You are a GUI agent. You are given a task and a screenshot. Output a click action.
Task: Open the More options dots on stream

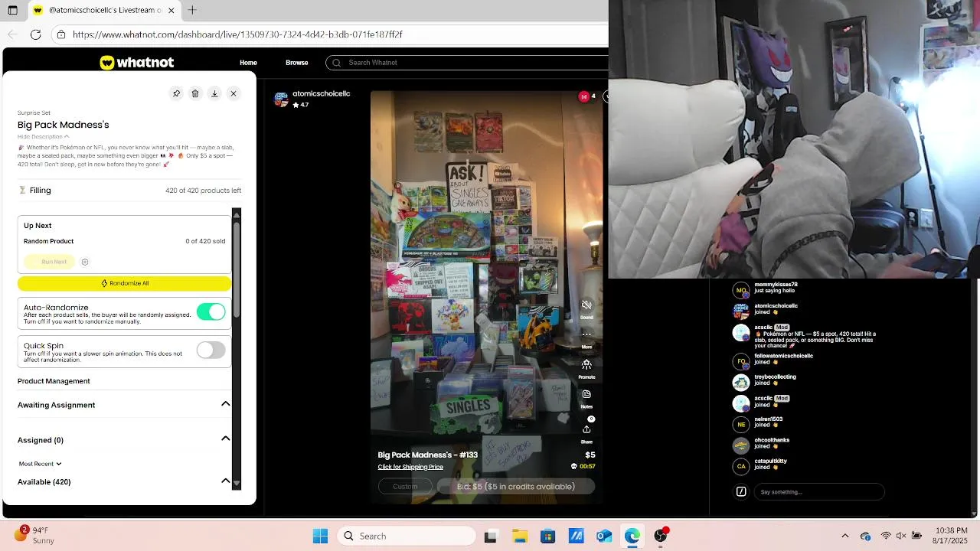[586, 334]
